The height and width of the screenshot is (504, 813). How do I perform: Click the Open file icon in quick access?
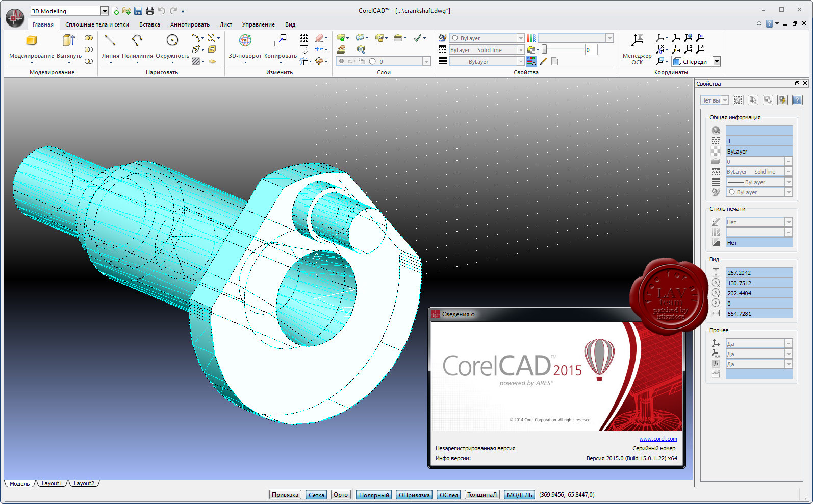coord(126,11)
